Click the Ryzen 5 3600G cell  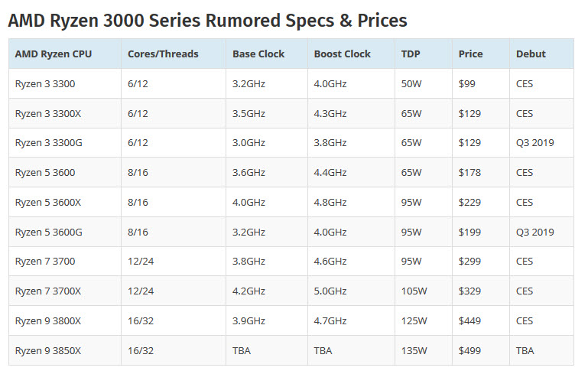49,232
